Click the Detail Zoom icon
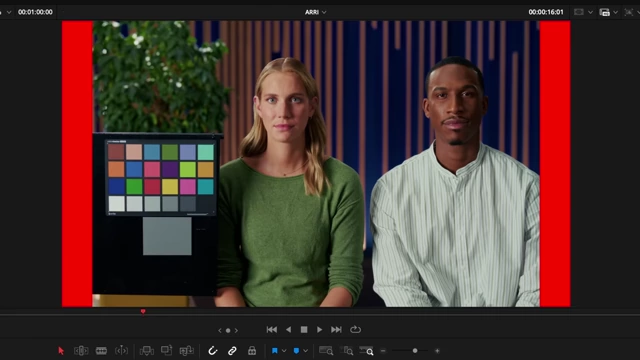The height and width of the screenshot is (360, 640). point(347,351)
